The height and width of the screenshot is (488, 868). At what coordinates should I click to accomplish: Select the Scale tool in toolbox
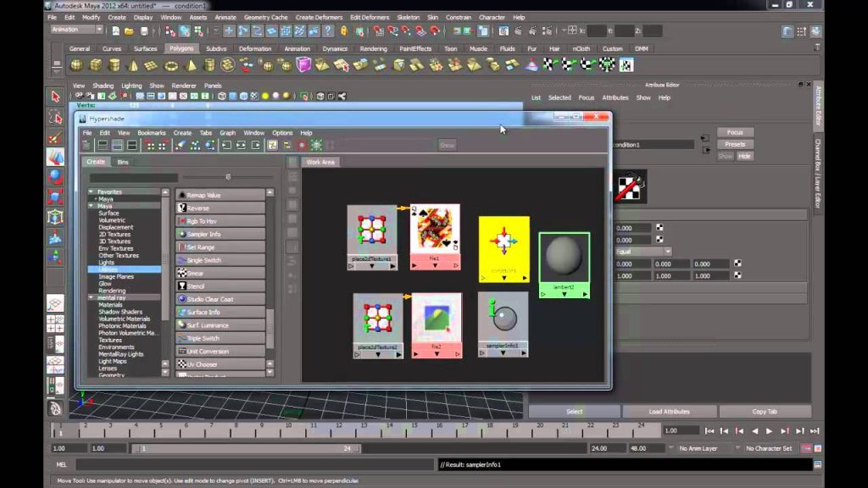tap(55, 197)
